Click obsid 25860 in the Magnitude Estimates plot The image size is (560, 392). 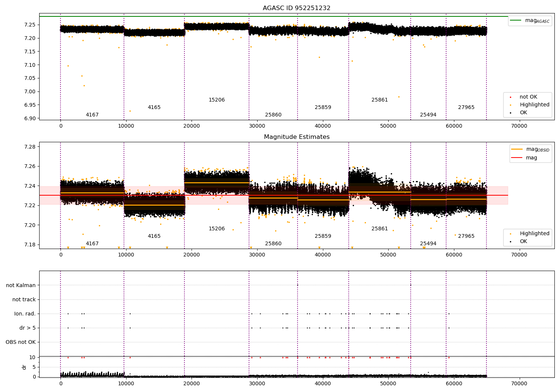pos(273,244)
